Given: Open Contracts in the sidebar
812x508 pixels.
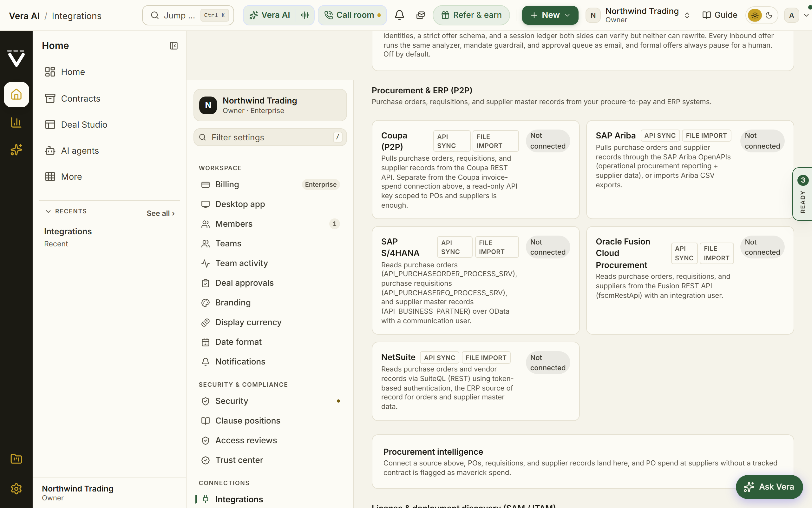Looking at the screenshot, I should pyautogui.click(x=109, y=98).
